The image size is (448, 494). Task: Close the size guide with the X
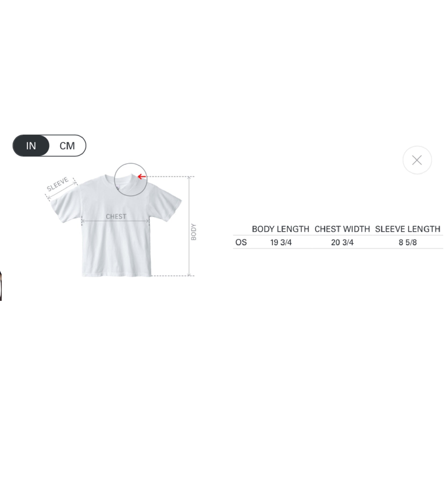(417, 160)
